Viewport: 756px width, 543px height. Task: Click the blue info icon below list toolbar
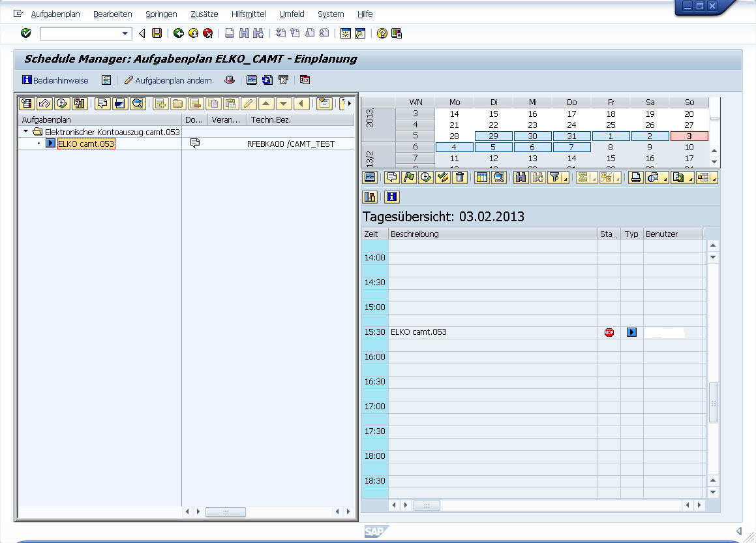point(391,197)
